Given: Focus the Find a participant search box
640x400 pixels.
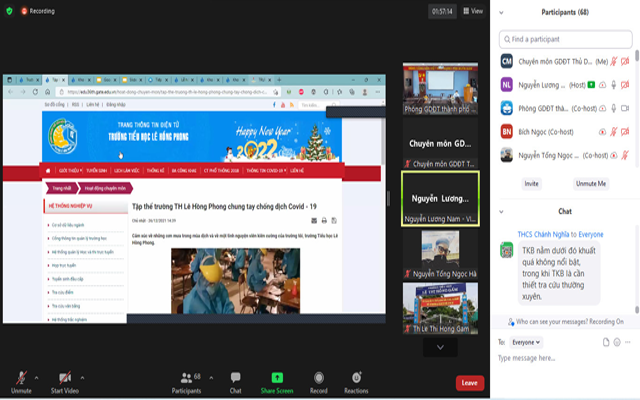Looking at the screenshot, I should click(x=565, y=39).
